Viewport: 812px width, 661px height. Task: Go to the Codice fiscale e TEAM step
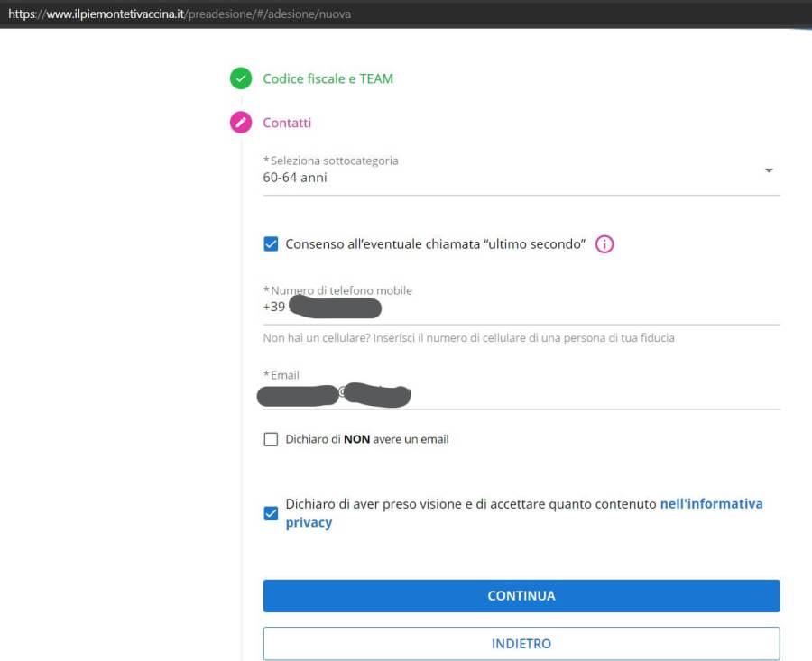328,78
